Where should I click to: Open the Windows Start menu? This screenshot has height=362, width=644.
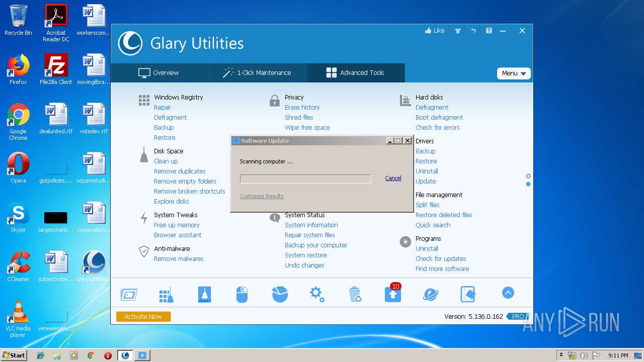pos(14,355)
